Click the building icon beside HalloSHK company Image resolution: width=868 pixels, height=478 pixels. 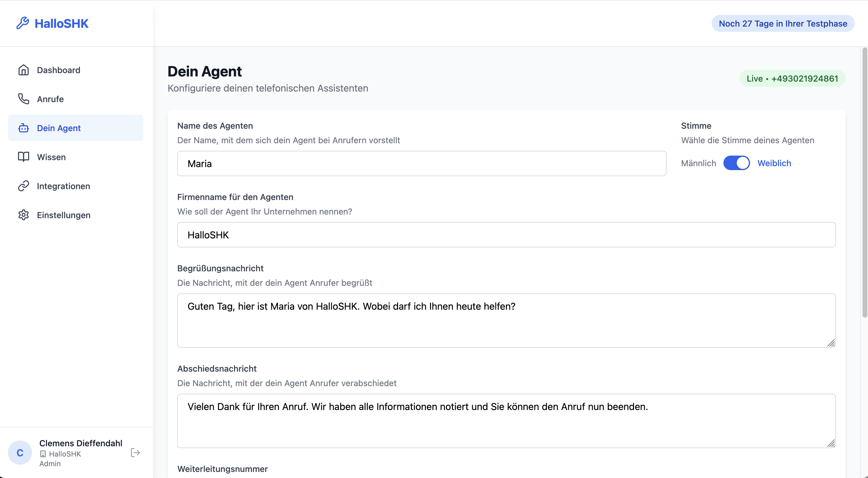pos(43,454)
